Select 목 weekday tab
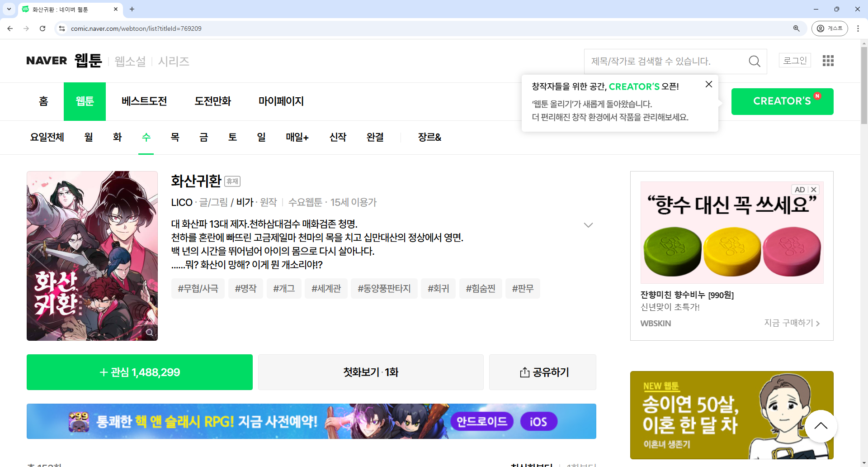This screenshot has width=868, height=467. [x=175, y=137]
